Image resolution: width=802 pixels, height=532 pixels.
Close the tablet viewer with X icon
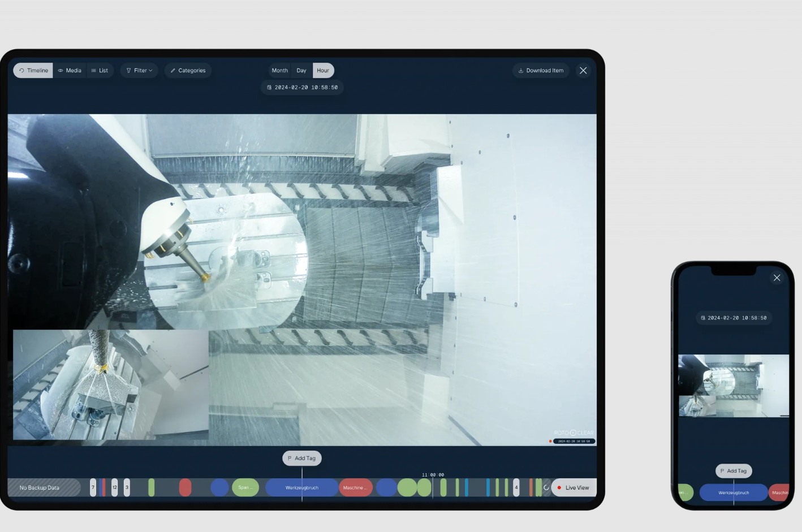click(583, 71)
